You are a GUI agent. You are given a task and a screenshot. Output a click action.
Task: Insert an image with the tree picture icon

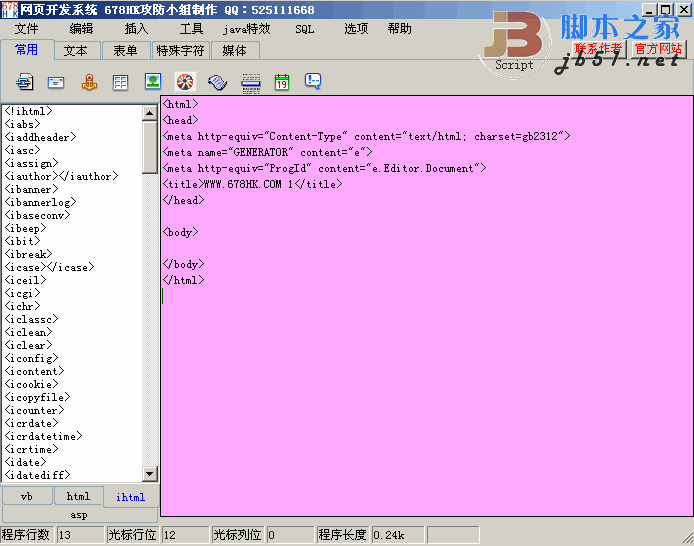point(153,81)
